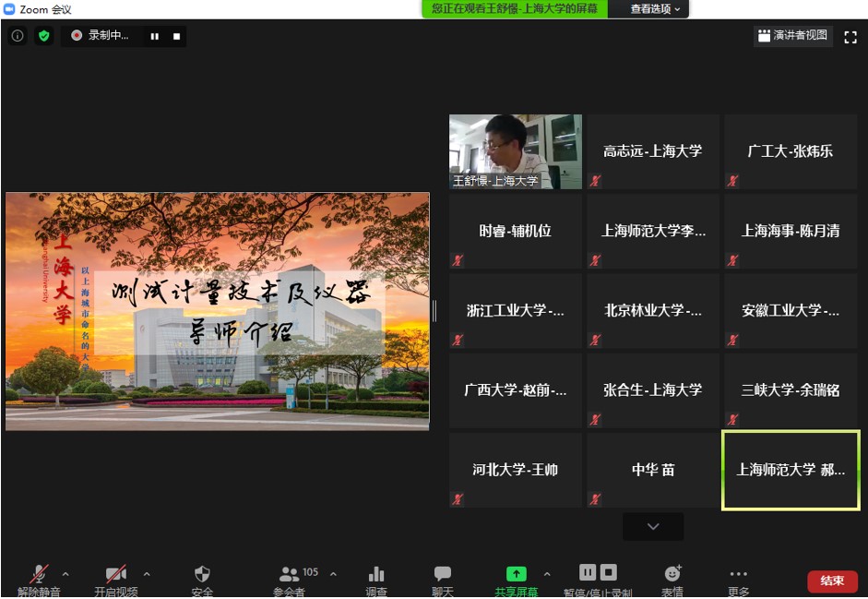Enter full screen mode via corner icon

(x=850, y=37)
